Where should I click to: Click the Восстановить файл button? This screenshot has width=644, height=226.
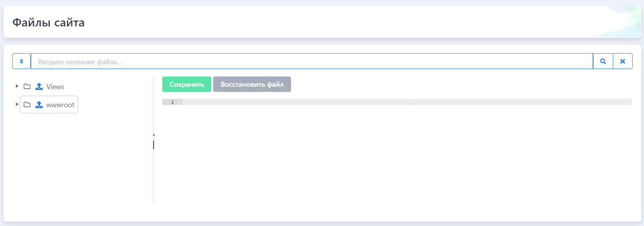coord(252,84)
